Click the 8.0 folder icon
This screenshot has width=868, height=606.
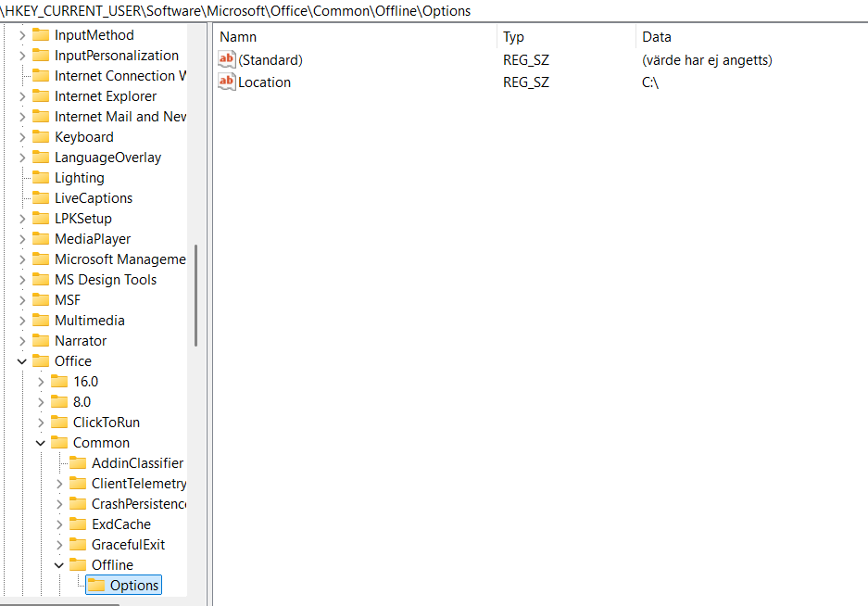(x=59, y=402)
